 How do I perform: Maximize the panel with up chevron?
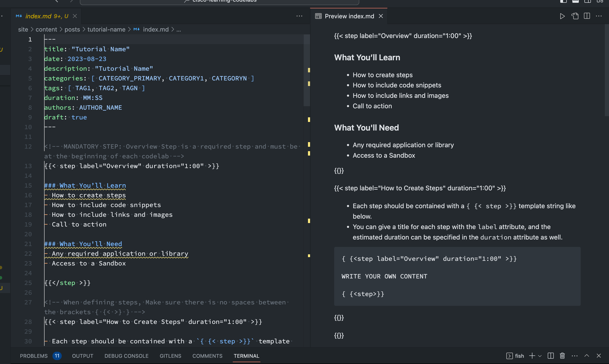click(x=587, y=356)
